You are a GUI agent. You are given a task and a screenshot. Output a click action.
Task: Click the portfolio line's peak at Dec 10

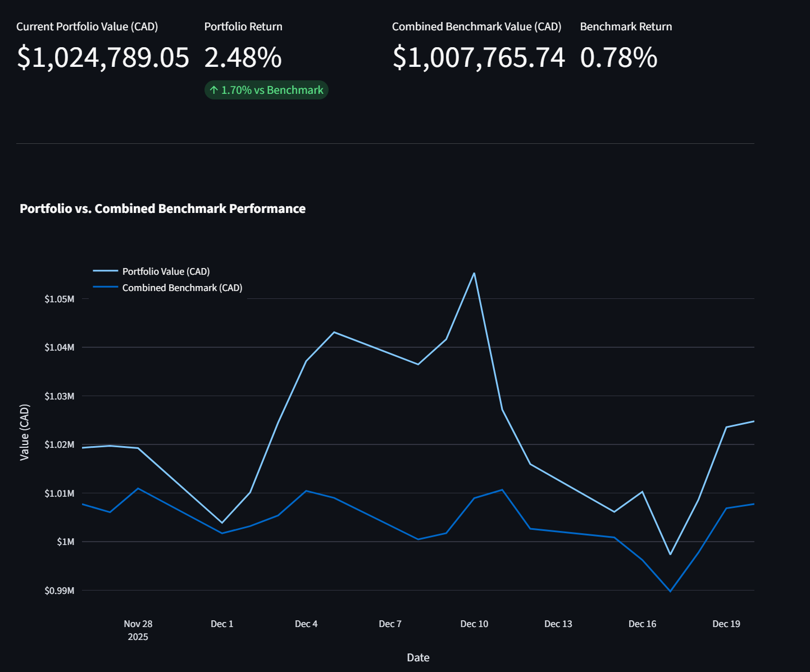pyautogui.click(x=474, y=274)
